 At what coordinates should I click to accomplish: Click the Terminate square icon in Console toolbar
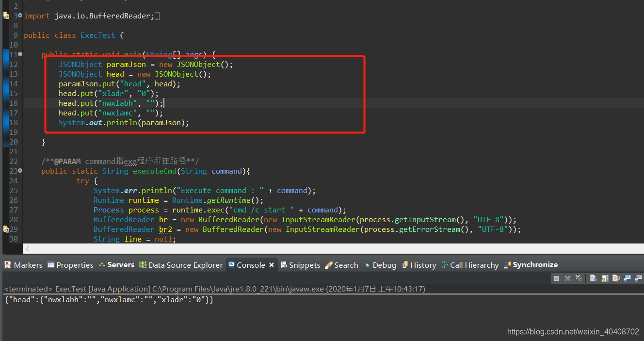tap(557, 277)
